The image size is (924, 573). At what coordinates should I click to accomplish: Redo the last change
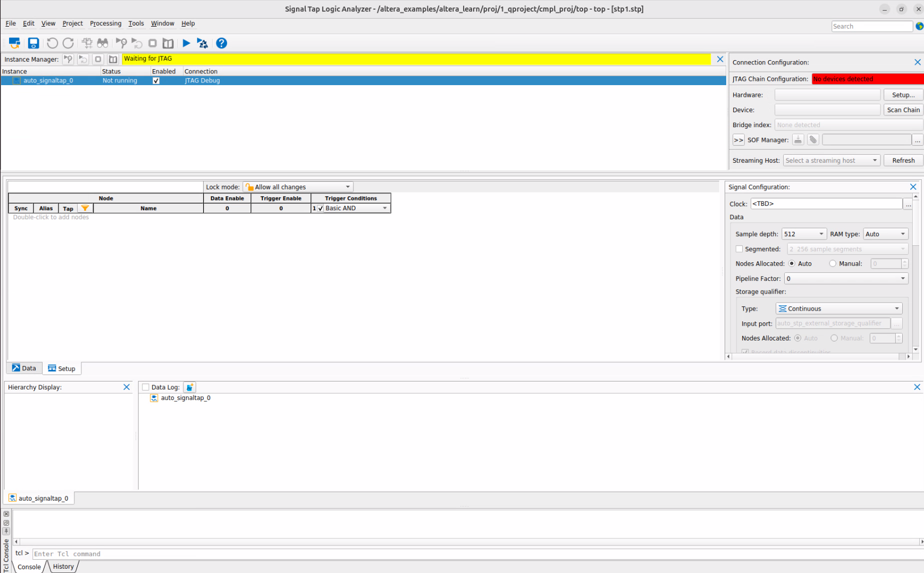pyautogui.click(x=68, y=43)
